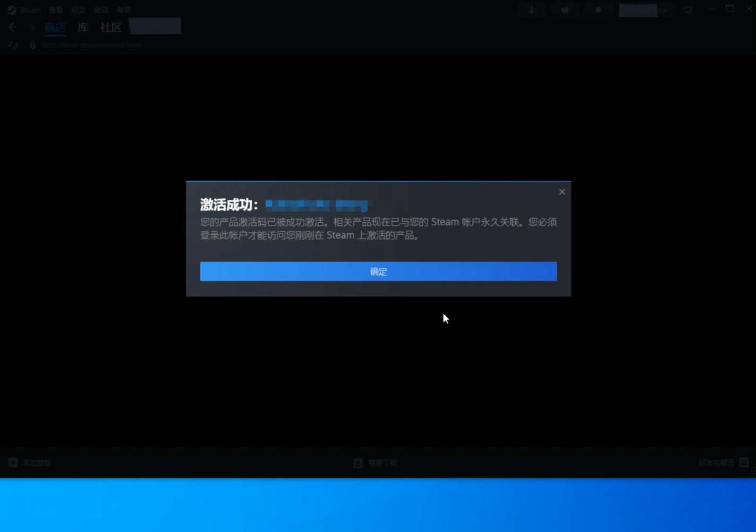The height and width of the screenshot is (532, 756).
Task: Reload the store page
Action: tap(13, 45)
